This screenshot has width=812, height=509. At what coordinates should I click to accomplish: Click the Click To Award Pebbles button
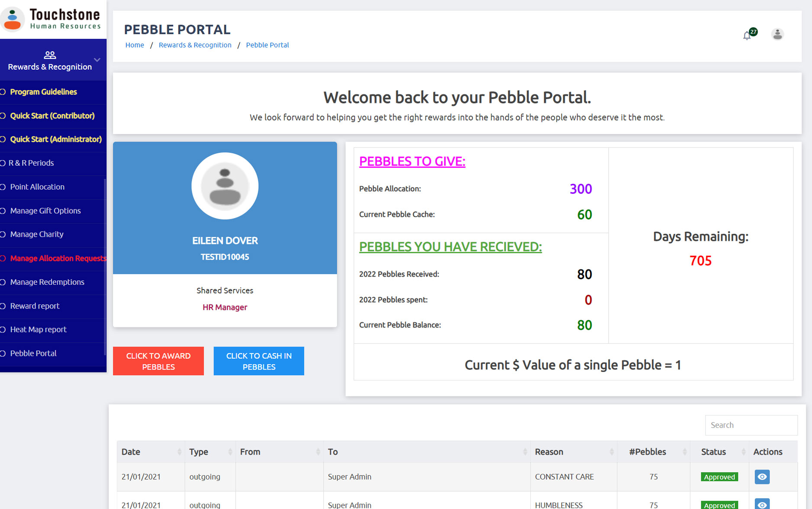pos(158,361)
